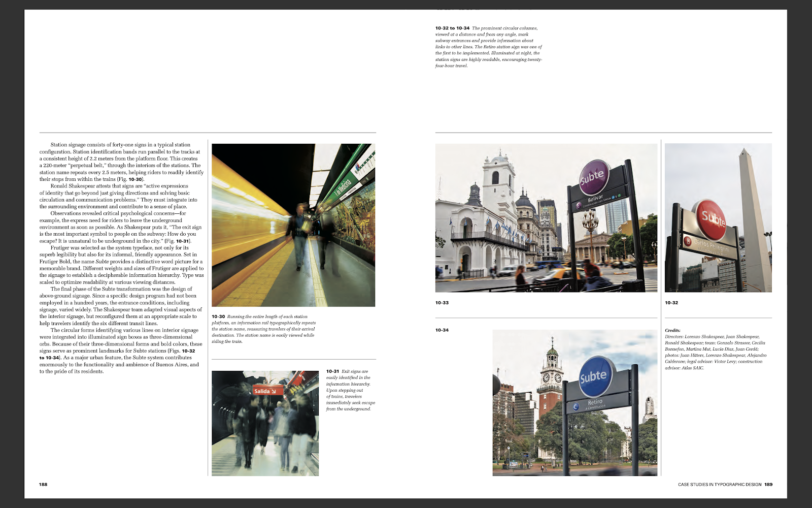Click the Salida exit sign photo
This screenshot has width=812, height=508.
[265, 423]
